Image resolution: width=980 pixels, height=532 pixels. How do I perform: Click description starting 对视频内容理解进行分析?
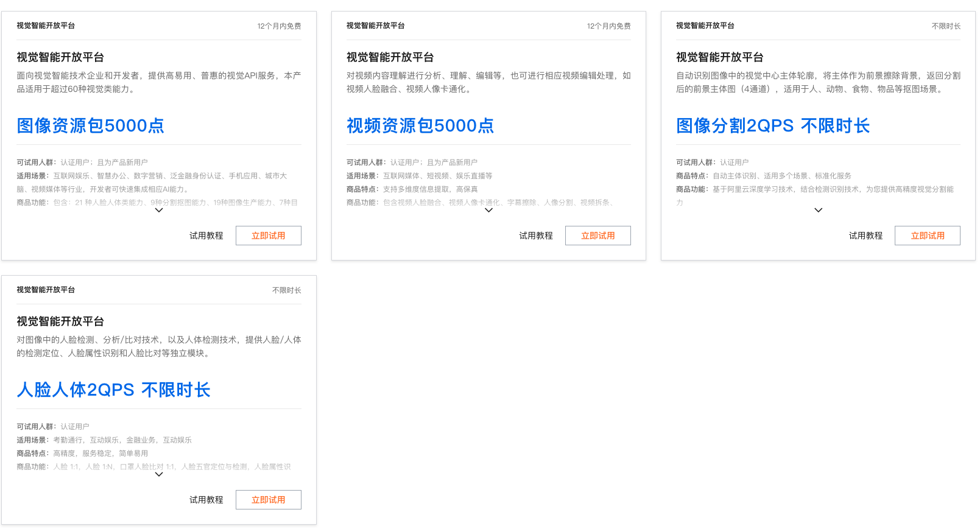488,82
